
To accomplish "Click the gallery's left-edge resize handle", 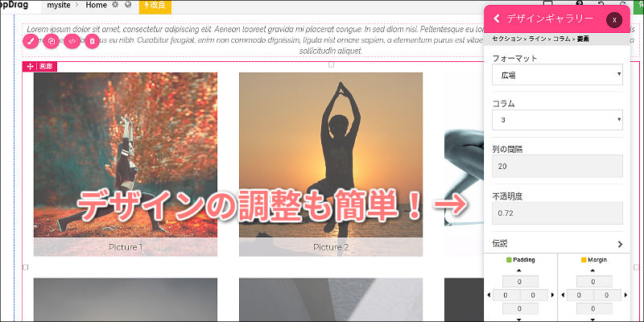I will (25, 267).
